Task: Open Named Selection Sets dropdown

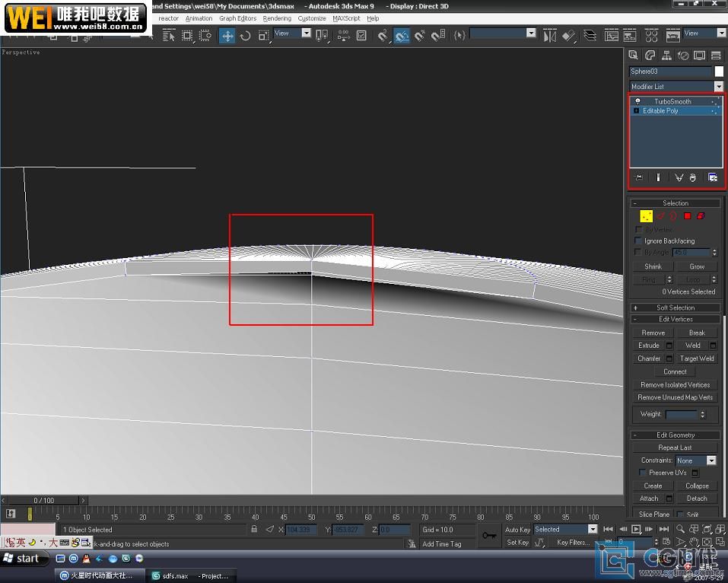Action: click(531, 33)
